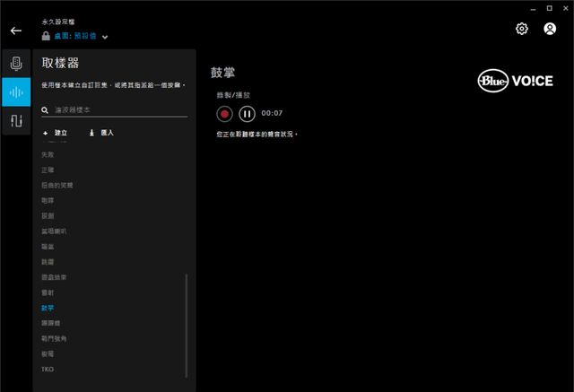Select the 扭曲的笑聲 sample
574x392 pixels.
click(x=57, y=185)
